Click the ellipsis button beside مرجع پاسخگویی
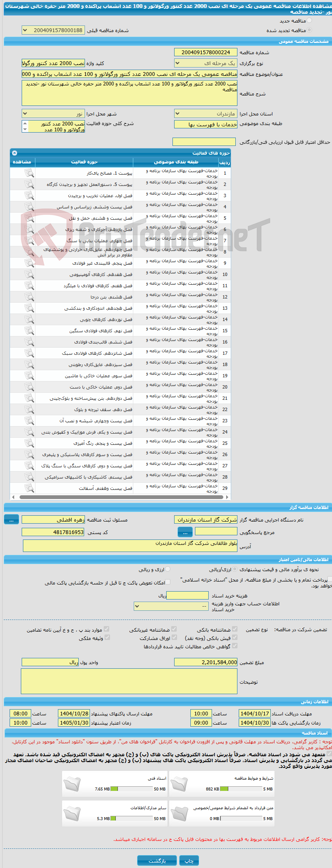Image resolution: width=332 pixels, height=868 pixels. point(185,532)
